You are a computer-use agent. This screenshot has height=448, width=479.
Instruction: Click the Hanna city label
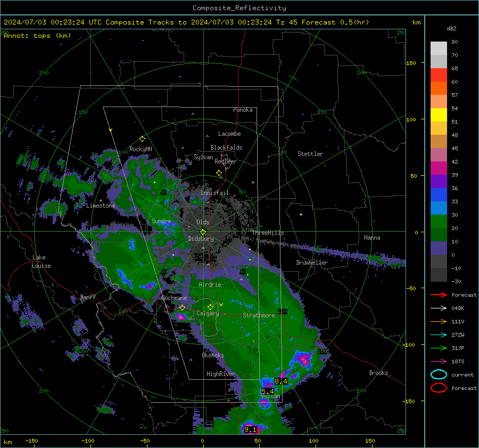pos(372,238)
